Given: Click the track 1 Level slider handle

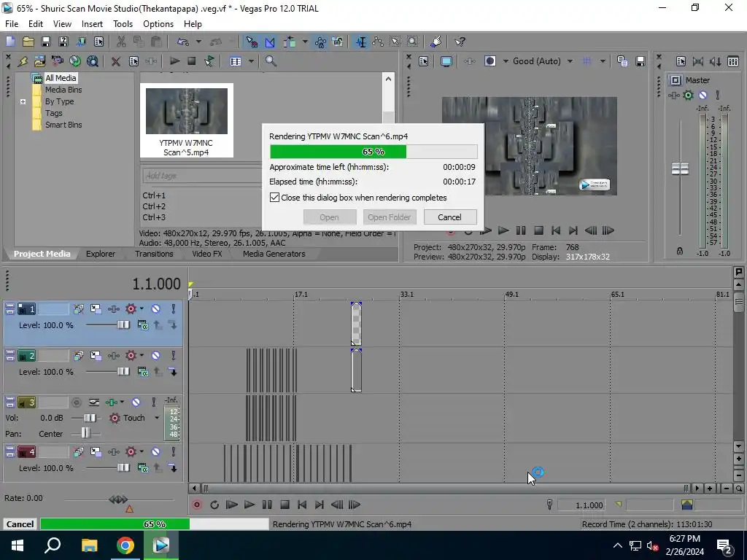Looking at the screenshot, I should pos(123,324).
